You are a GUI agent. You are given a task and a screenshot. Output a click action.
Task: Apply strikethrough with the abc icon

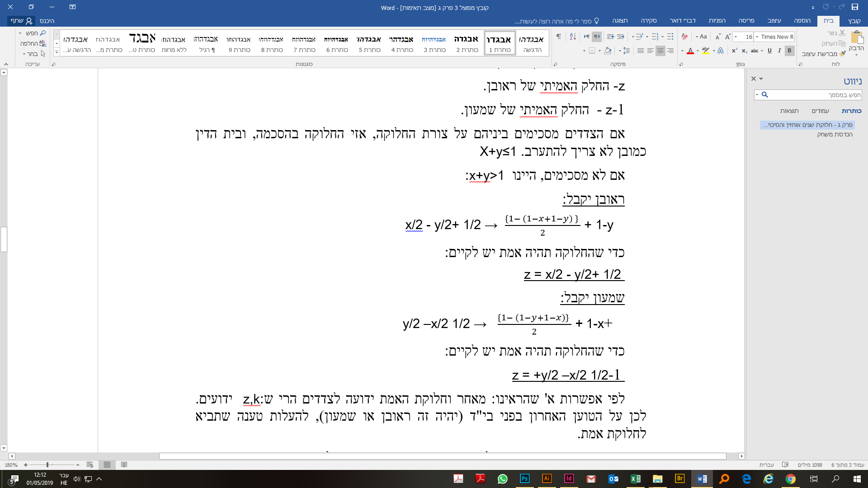(755, 51)
